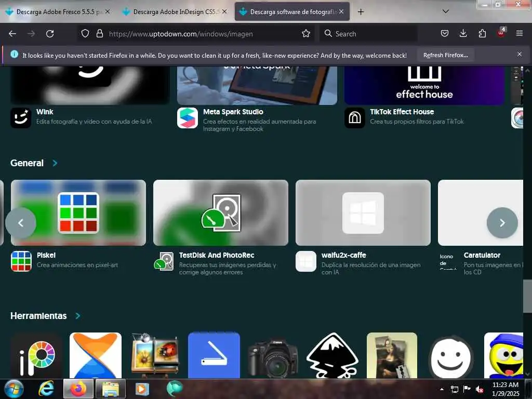Go back to the previous page
Viewport: 532px width, 399px height.
point(12,34)
